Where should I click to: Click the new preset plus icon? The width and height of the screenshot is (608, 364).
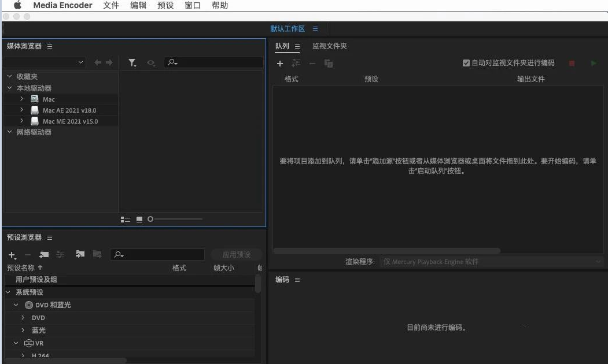pyautogui.click(x=12, y=255)
